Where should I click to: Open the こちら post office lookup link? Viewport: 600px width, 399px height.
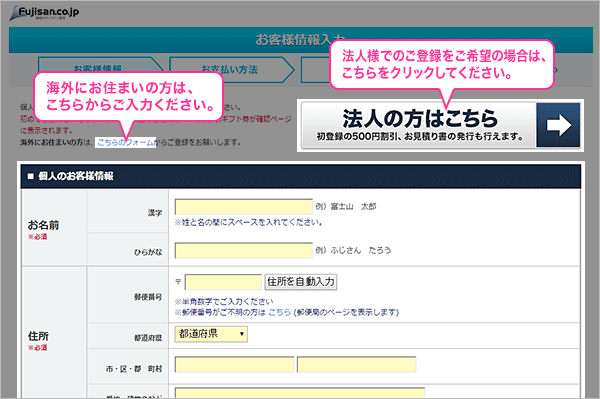click(280, 312)
